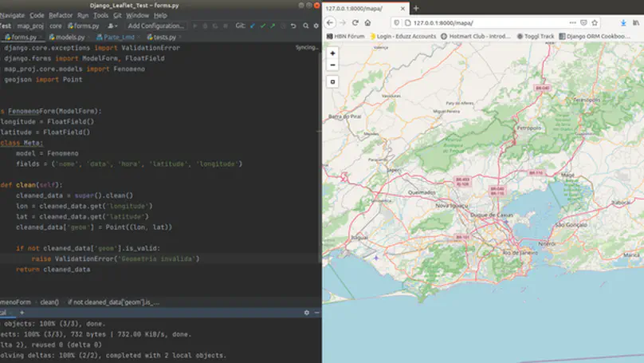Reload the page in the browser
The width and height of the screenshot is (644, 363).
(x=355, y=22)
